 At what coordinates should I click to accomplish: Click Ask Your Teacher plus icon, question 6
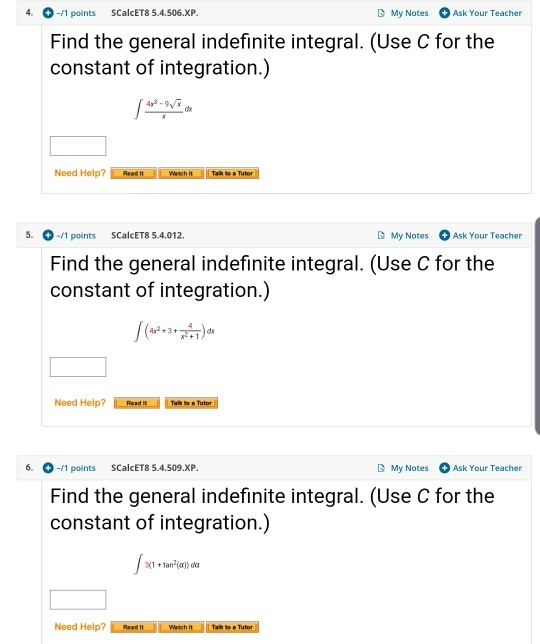(x=444, y=468)
